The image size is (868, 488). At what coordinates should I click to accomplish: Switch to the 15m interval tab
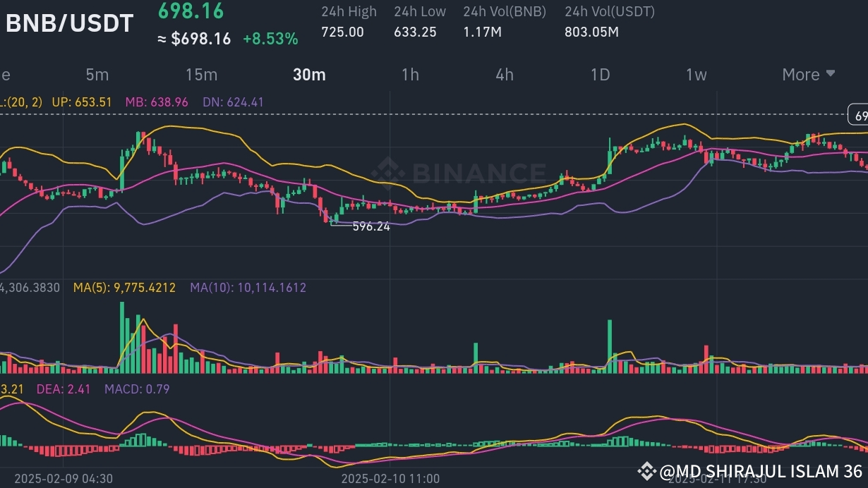pos(202,74)
